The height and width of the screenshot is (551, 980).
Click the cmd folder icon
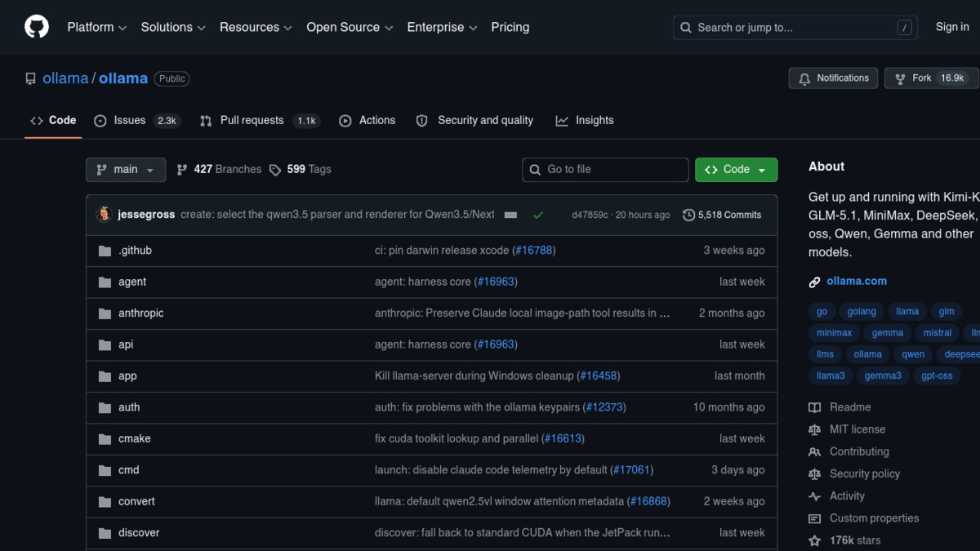pyautogui.click(x=105, y=470)
